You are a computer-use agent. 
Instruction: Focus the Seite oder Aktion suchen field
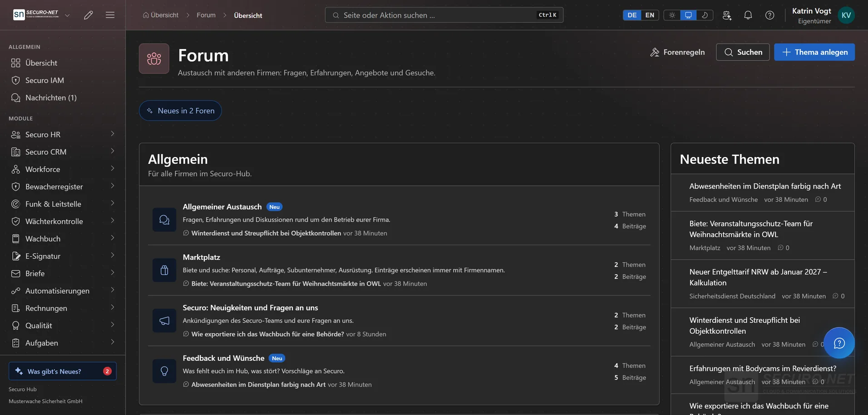click(x=444, y=15)
